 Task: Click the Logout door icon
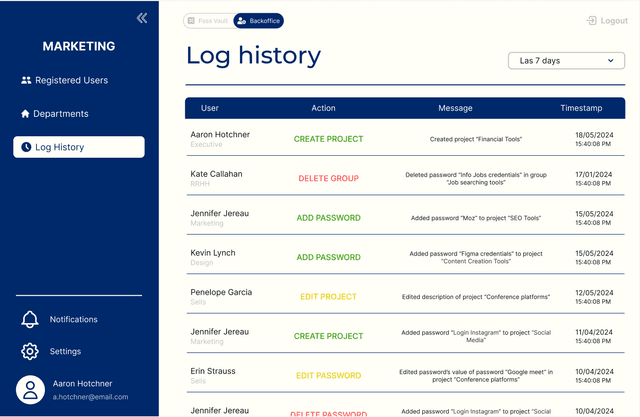tap(592, 21)
